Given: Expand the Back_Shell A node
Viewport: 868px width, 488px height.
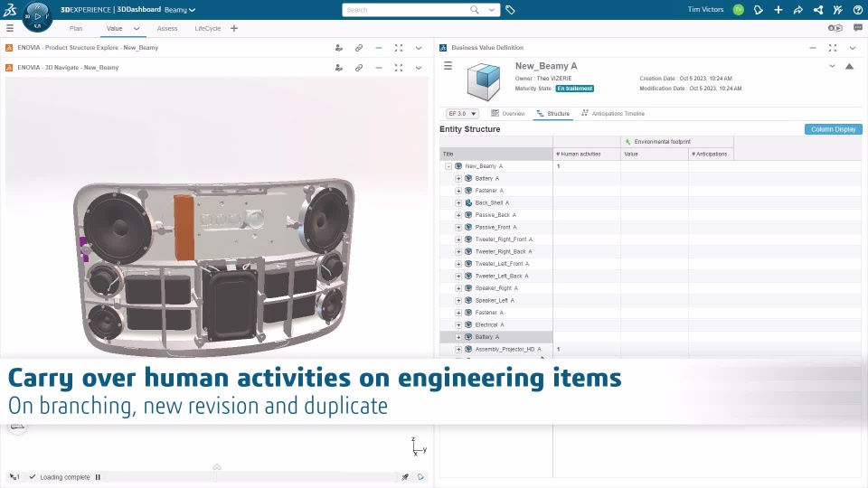Looking at the screenshot, I should coord(458,203).
